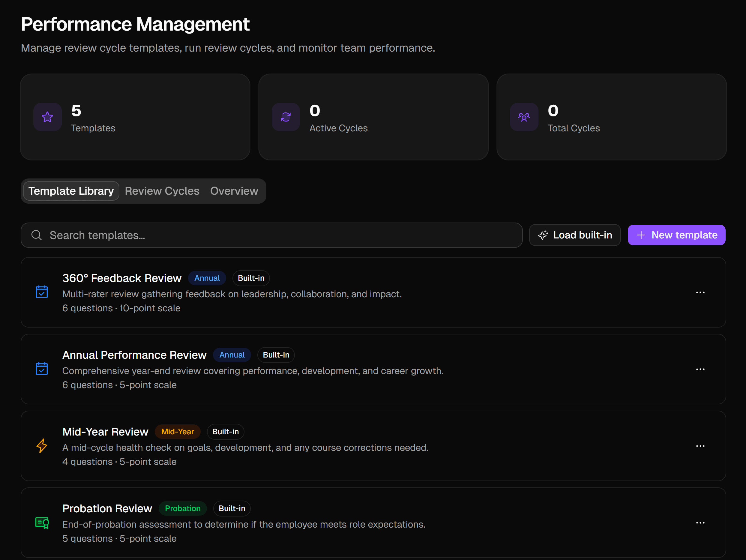Image resolution: width=746 pixels, height=560 pixels.
Task: Expand the Mid-Year Review three-dot menu
Action: pos(700,446)
